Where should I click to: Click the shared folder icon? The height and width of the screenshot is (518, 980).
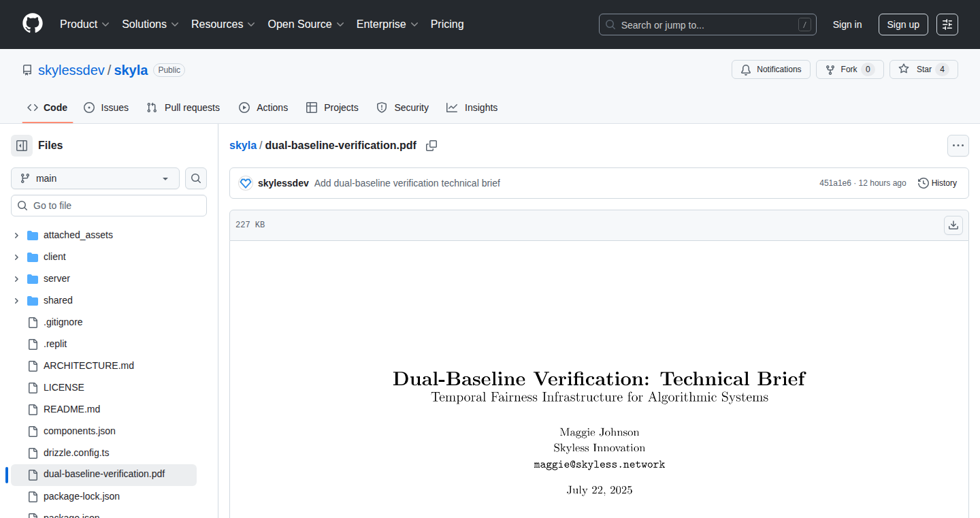pyautogui.click(x=33, y=300)
